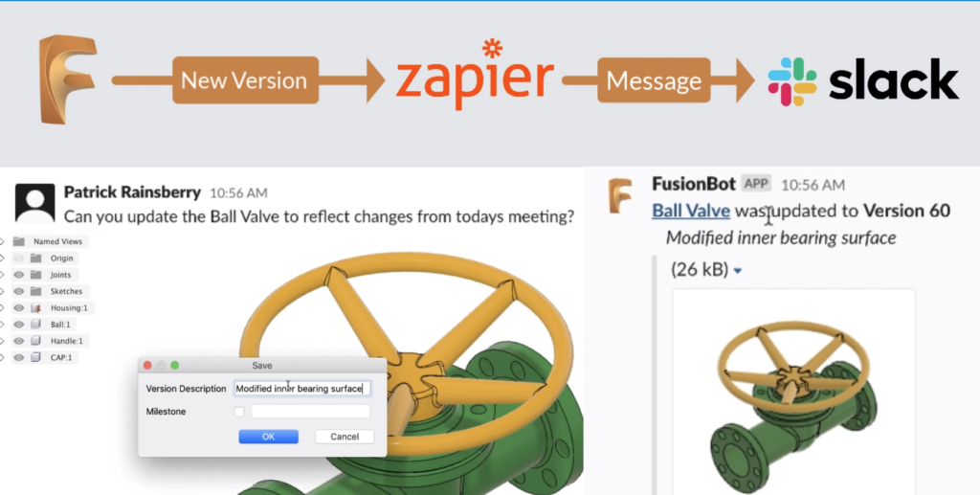980x495 pixels.
Task: Open the ball valve preview thumbnail
Action: [x=793, y=392]
